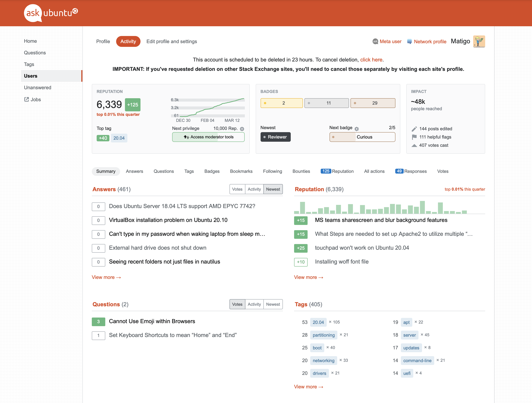
Task: Click the gold badges count box
Action: pyautogui.click(x=281, y=103)
